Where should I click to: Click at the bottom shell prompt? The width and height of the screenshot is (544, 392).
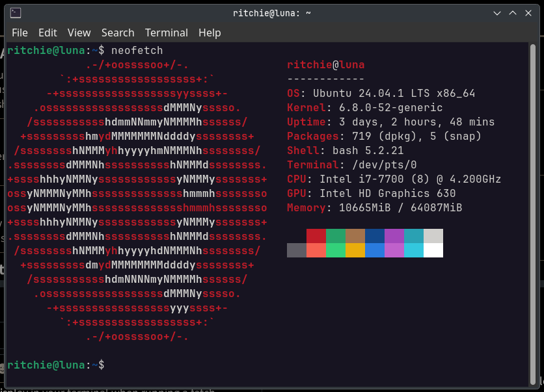click(x=55, y=365)
